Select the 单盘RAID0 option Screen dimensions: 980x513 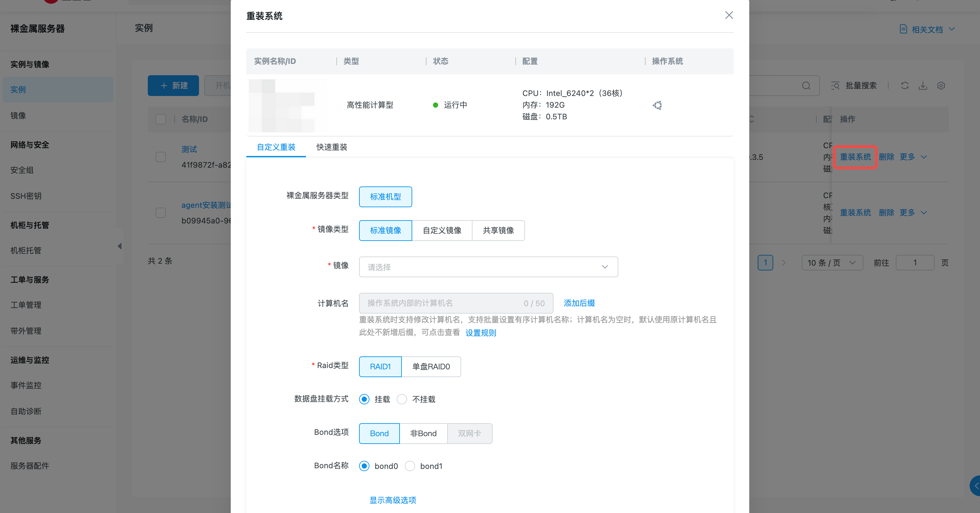tap(431, 366)
